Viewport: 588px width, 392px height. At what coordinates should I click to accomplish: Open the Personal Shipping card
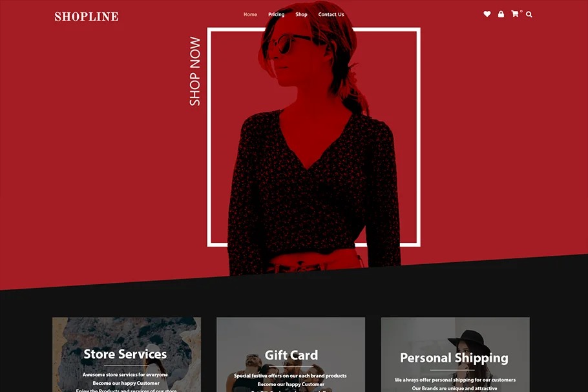(456, 355)
